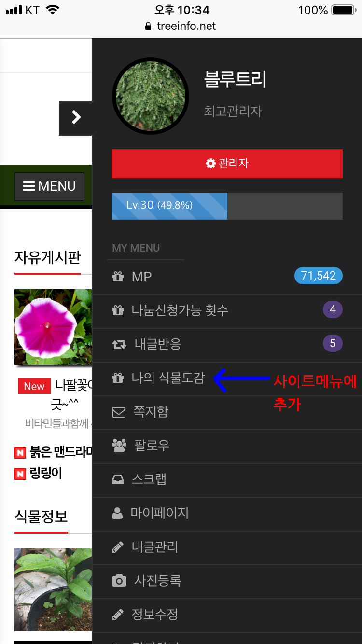Open the hamburger MENU button
362x644 pixels.
coord(49,186)
